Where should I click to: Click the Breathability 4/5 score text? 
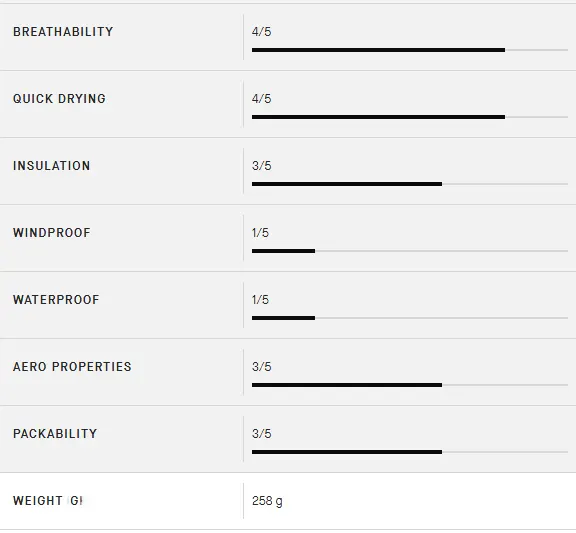point(262,32)
